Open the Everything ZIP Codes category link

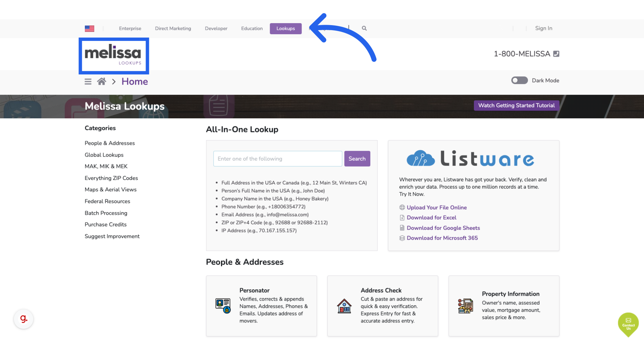[x=111, y=178]
